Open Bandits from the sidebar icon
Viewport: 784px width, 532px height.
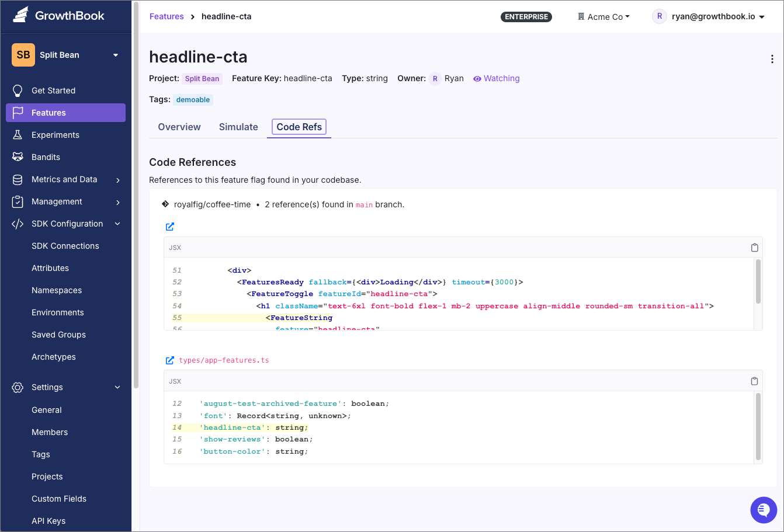click(18, 157)
